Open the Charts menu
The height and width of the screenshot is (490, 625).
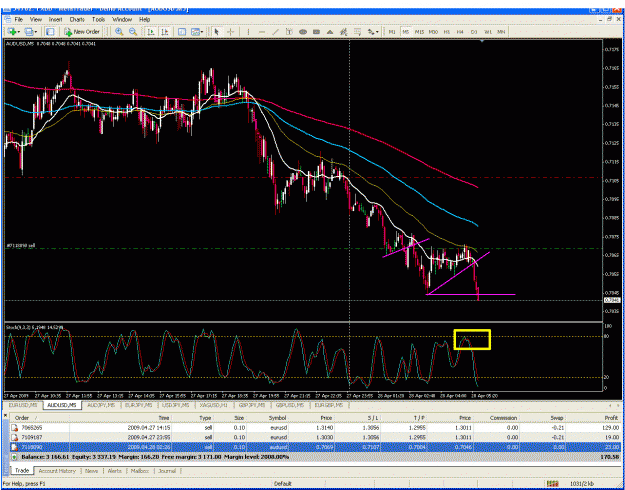pos(77,19)
